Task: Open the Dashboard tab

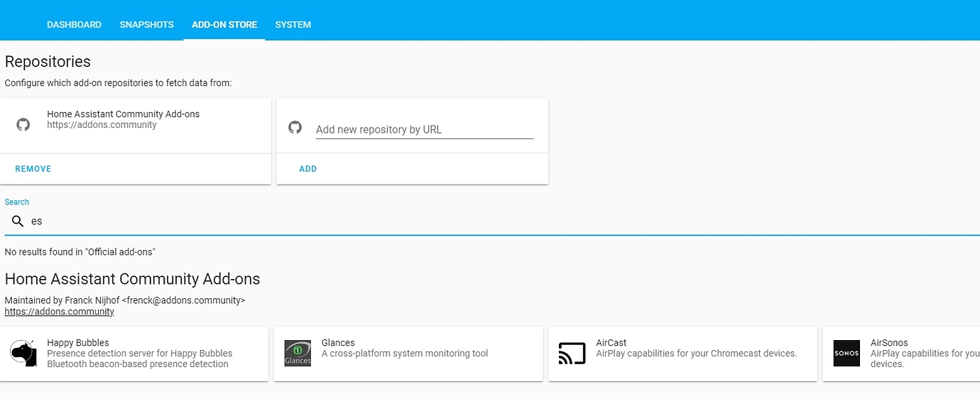Action: click(x=74, y=24)
